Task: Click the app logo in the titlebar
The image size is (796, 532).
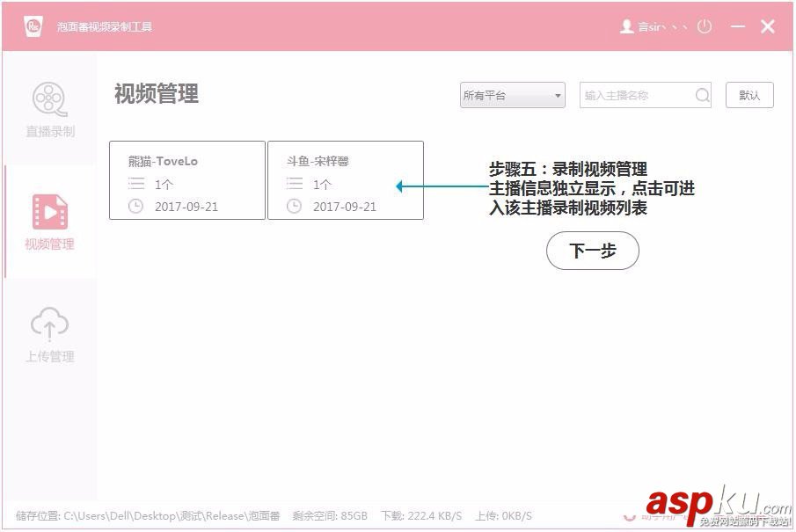Action: point(32,26)
